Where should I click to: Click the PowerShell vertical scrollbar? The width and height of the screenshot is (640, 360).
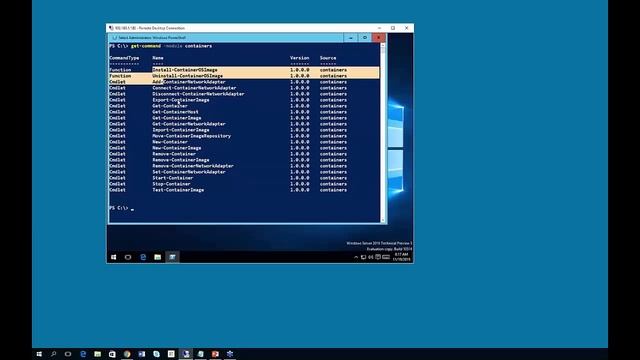tap(383, 133)
